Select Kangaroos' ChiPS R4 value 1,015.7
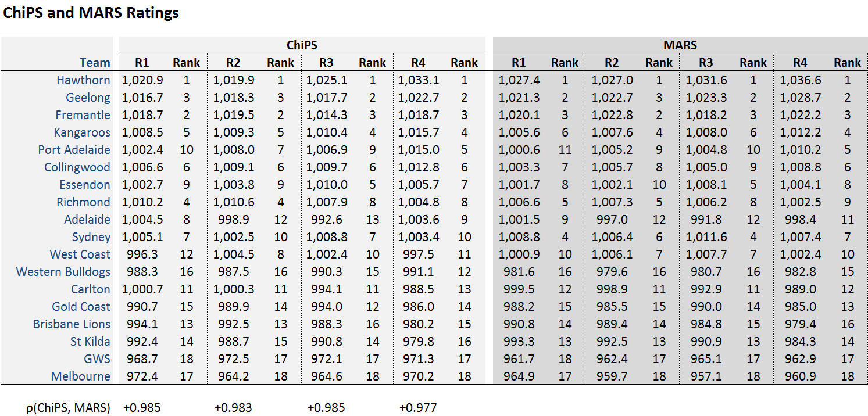This screenshot has width=868, height=416. click(419, 132)
